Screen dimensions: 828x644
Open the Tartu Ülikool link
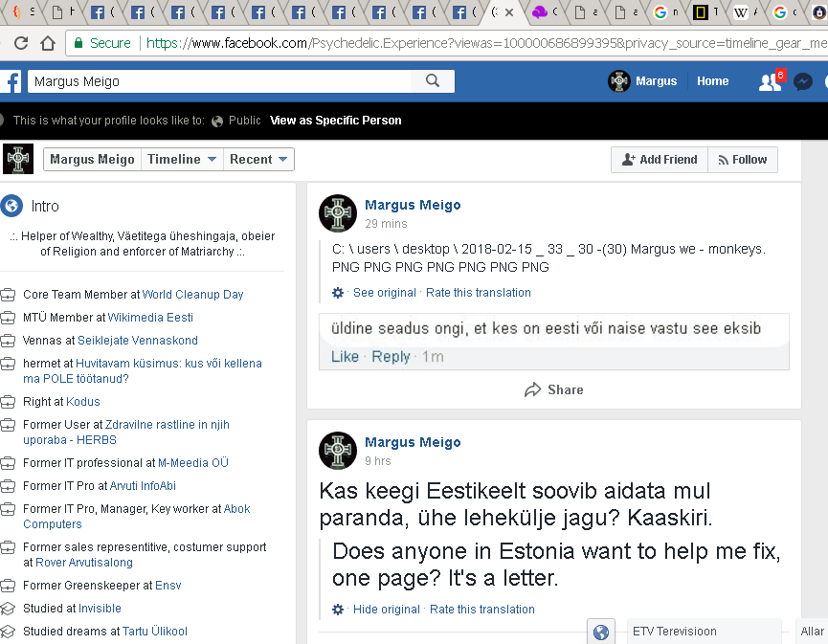[155, 632]
